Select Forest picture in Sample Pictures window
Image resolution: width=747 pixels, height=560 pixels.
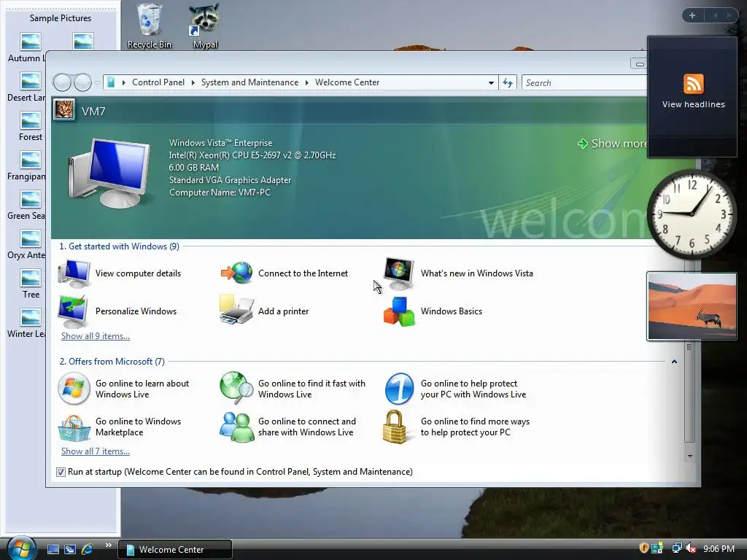click(30, 125)
